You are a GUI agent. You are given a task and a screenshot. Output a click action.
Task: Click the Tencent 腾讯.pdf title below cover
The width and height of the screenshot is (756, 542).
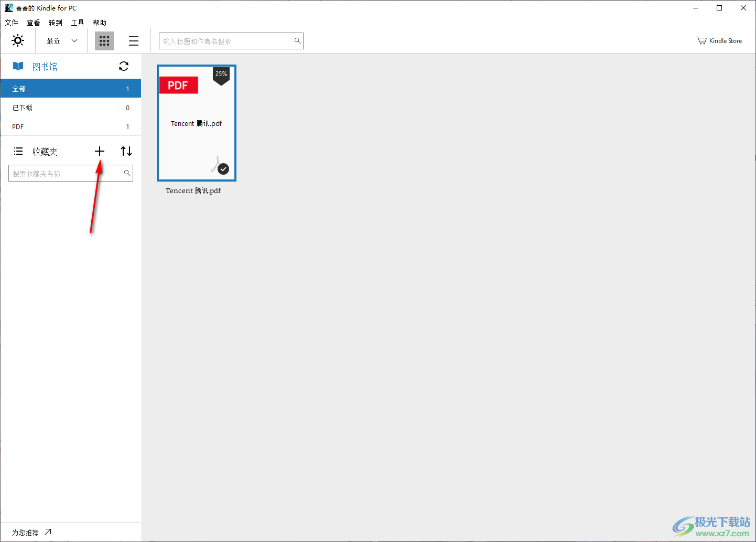(x=193, y=190)
